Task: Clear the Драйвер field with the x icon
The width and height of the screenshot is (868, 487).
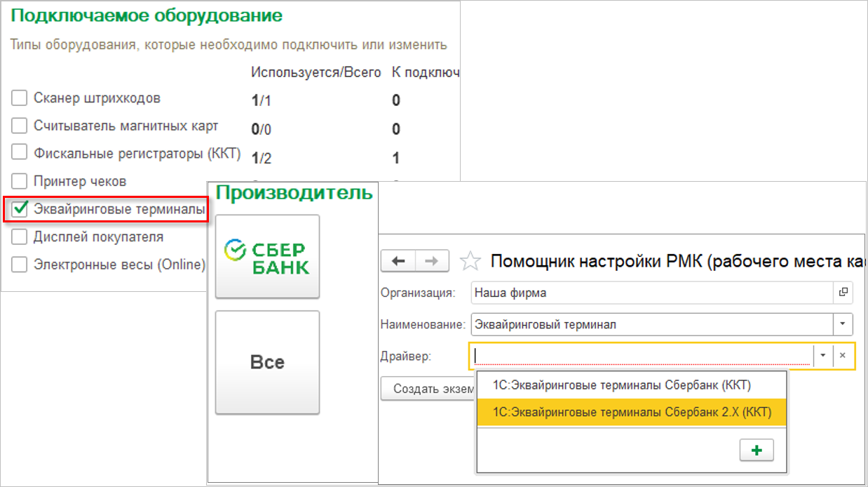Action: click(843, 356)
